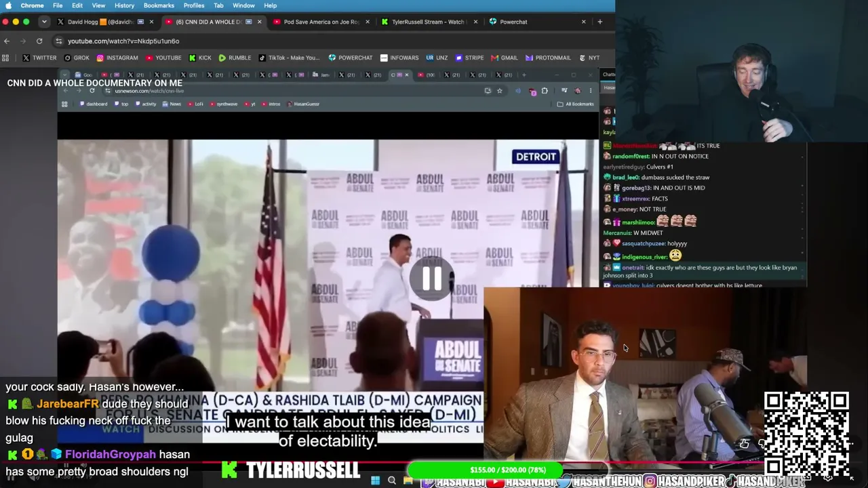Close the Powerchat tab
This screenshot has height=488, width=868.
(583, 22)
